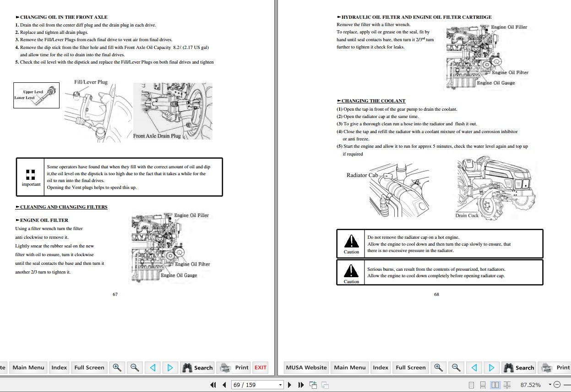Screen dimensions: 571x392
Task: Click the Upper Level / Lower Level dipstick diagram
Action: tap(37, 95)
